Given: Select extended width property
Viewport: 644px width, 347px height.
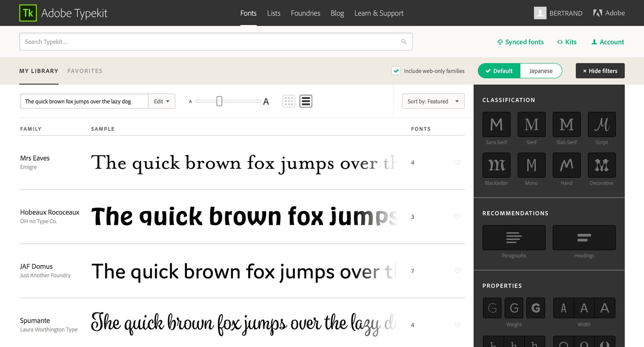Looking at the screenshot, I should 605,308.
